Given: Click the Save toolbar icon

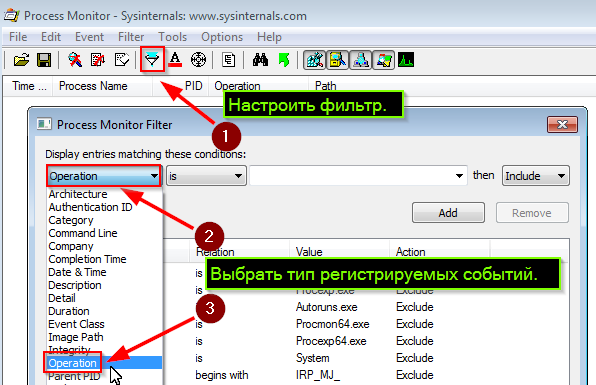Looking at the screenshot, I should coord(44,60).
